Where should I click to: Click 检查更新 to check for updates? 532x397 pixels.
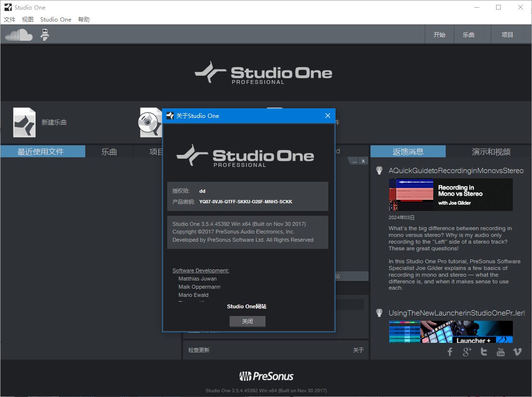tap(199, 350)
